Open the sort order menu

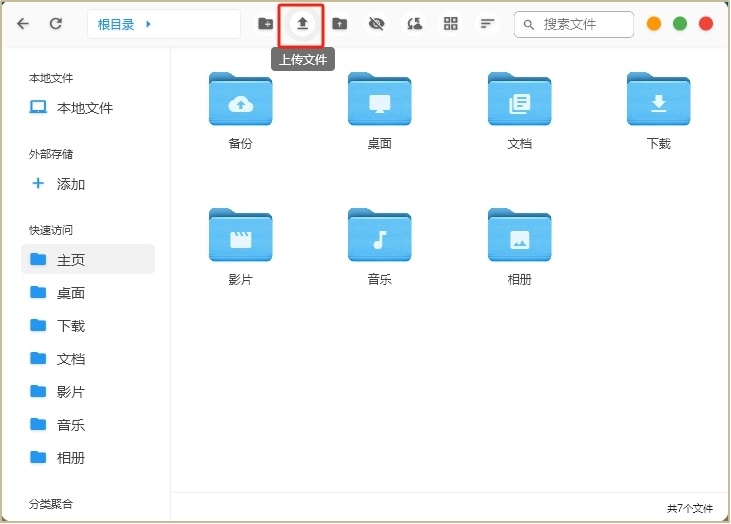coord(487,23)
